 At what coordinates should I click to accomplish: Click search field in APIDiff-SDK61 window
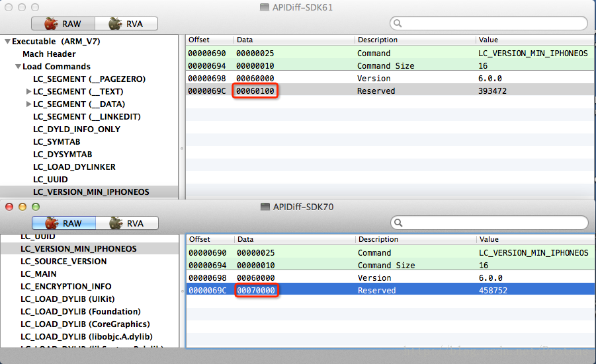click(x=488, y=23)
